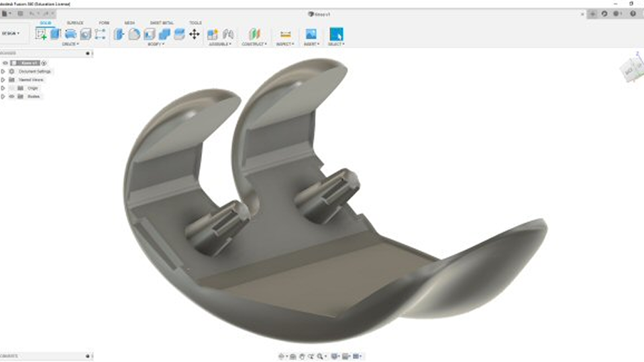Screen dimensions: 644x362
Task: Select the Joint tool in Assemble
Action: tap(228, 34)
